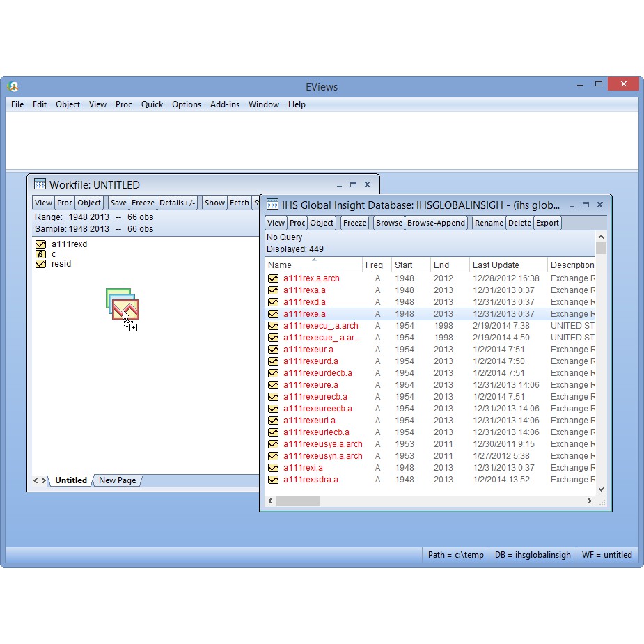Click the left page-scroll arrow in workfile tabs
This screenshot has width=644, height=644.
36,480
